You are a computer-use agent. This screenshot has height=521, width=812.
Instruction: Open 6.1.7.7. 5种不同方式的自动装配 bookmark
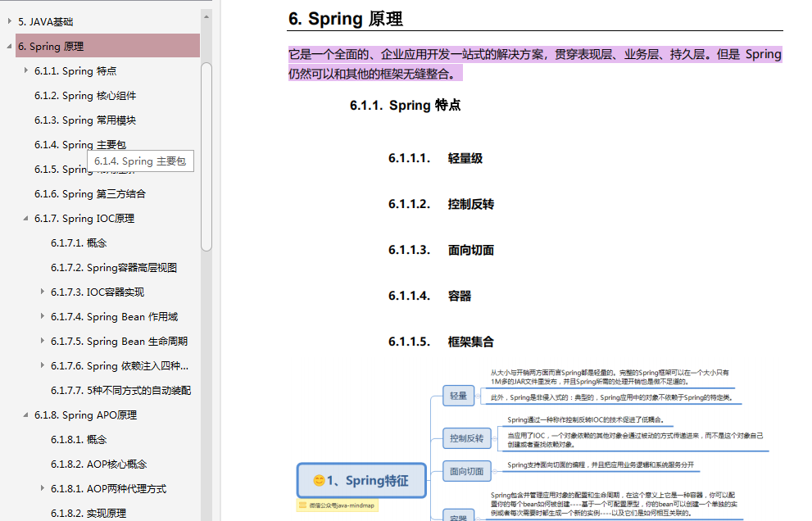tap(121, 391)
